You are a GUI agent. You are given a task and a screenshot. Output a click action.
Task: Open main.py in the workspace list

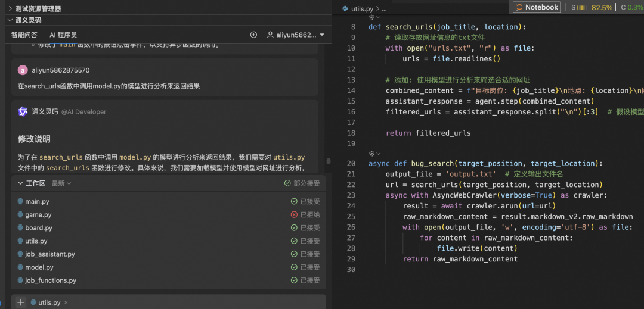[x=38, y=201]
